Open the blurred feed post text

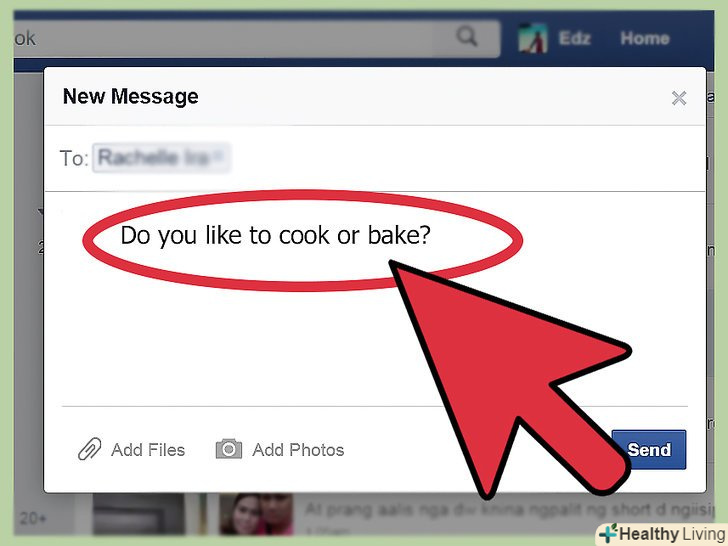tap(508, 509)
